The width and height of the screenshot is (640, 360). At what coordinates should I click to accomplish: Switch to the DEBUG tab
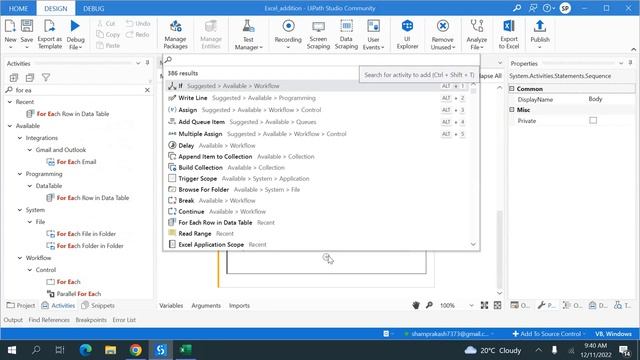tap(93, 8)
